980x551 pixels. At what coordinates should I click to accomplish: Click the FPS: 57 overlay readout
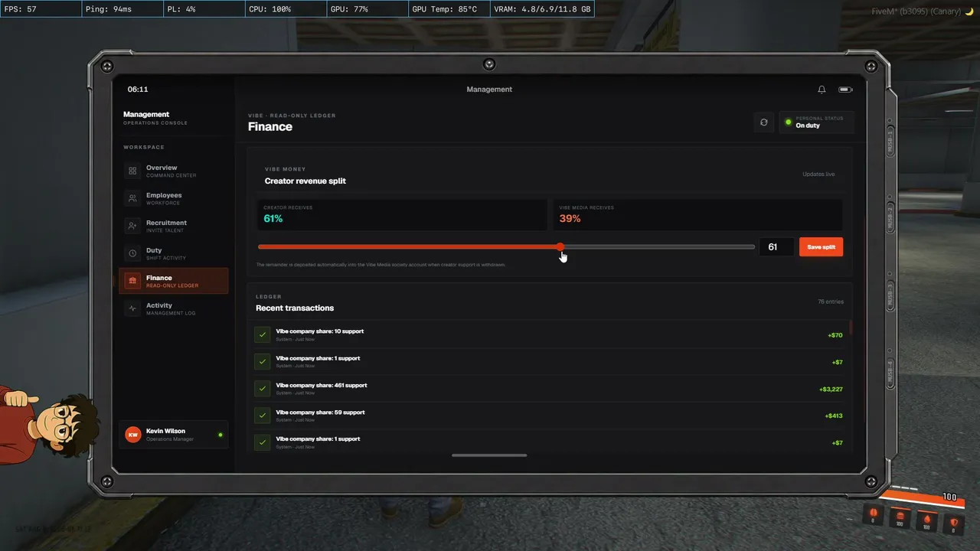click(41, 9)
